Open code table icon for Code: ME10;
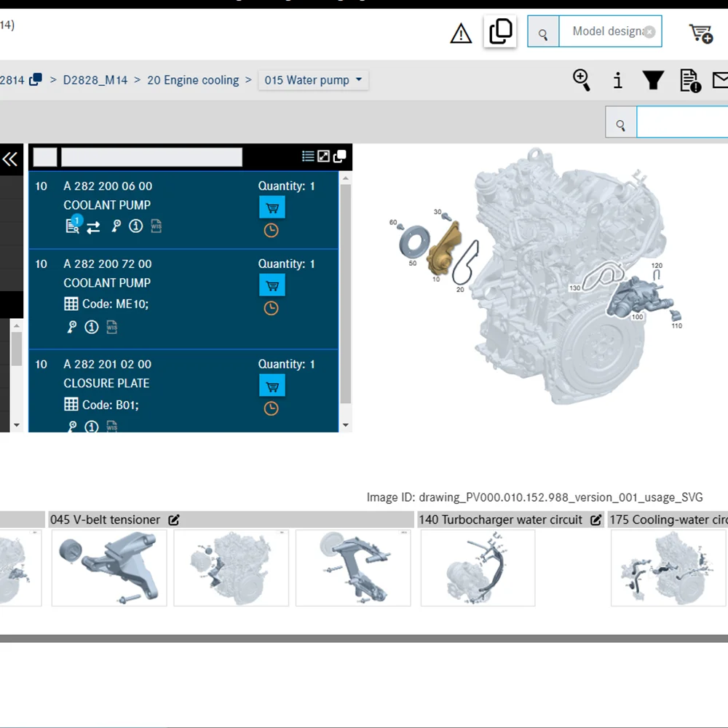The image size is (728, 728). [x=71, y=304]
